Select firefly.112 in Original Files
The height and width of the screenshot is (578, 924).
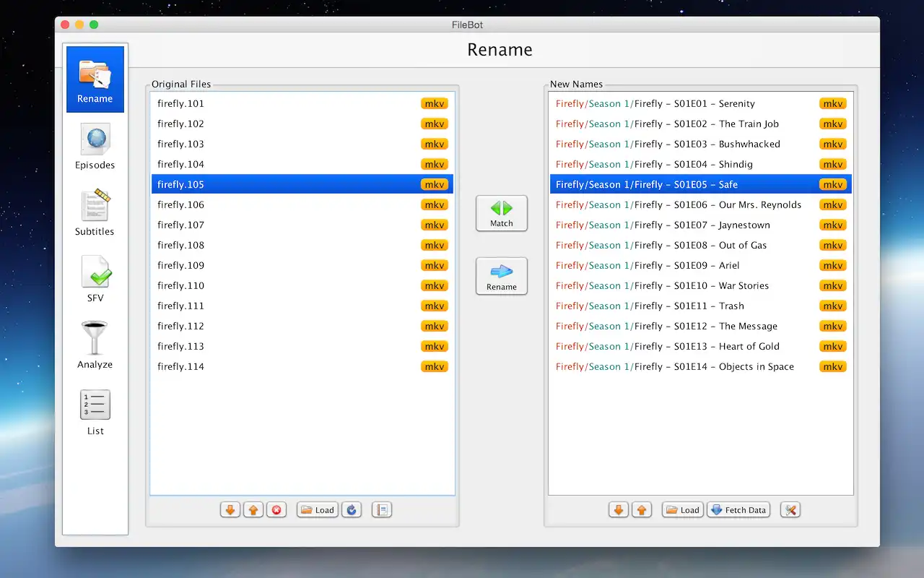tap(302, 326)
